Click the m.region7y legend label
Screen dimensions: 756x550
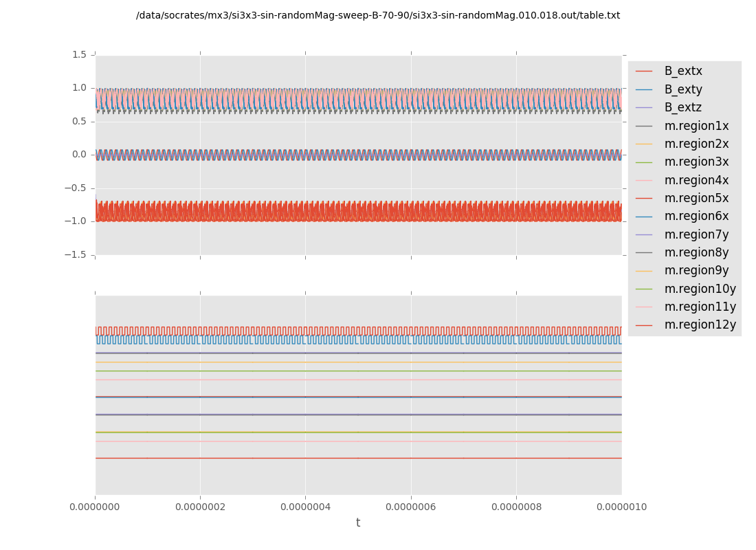click(696, 234)
